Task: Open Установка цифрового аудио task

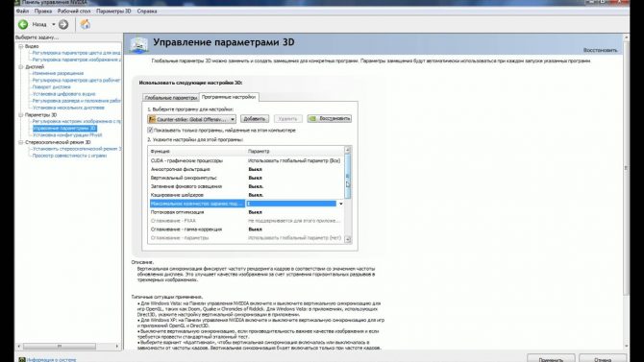Action: click(x=63, y=94)
